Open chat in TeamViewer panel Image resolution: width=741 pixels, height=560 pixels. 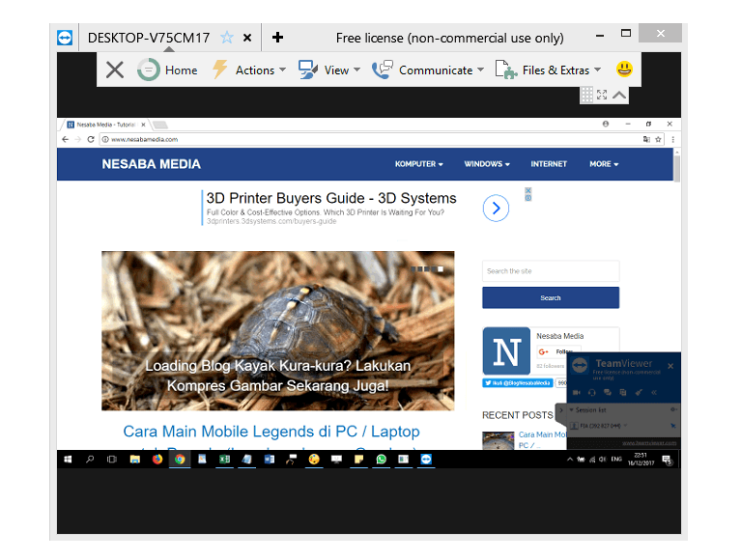point(608,392)
